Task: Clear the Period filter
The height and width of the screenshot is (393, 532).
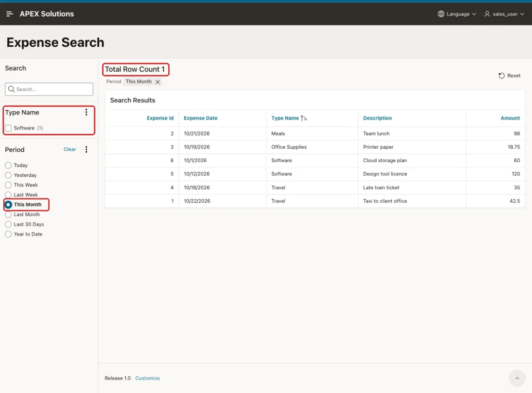Action: [70, 149]
